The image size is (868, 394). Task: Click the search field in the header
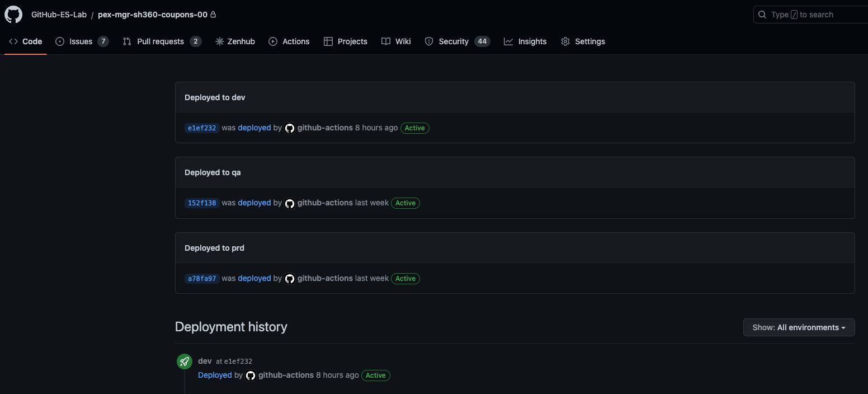tap(811, 15)
